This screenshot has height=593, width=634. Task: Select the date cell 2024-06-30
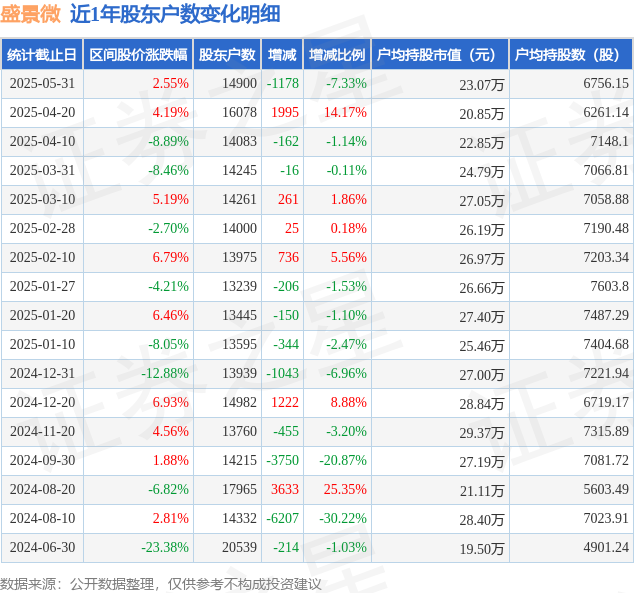(x=42, y=547)
